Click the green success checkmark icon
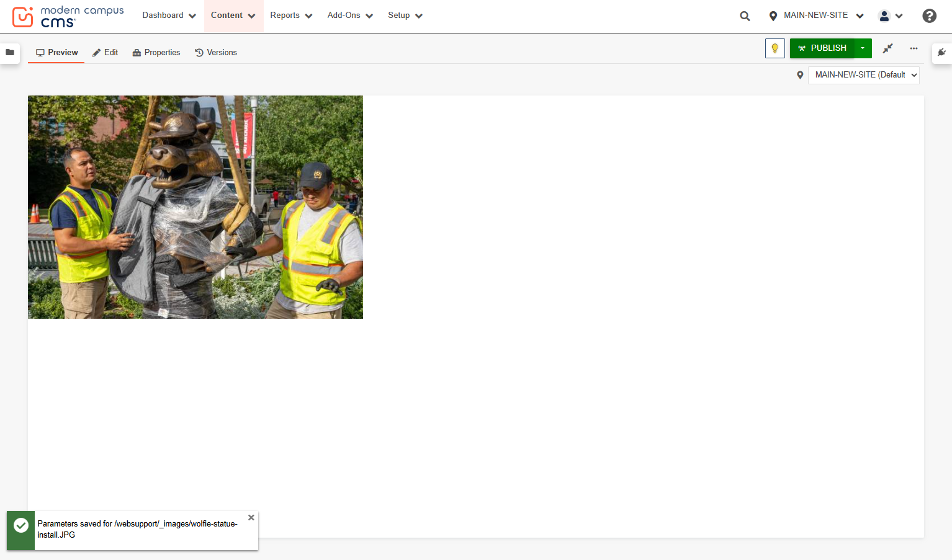This screenshot has width=952, height=560. [x=21, y=525]
